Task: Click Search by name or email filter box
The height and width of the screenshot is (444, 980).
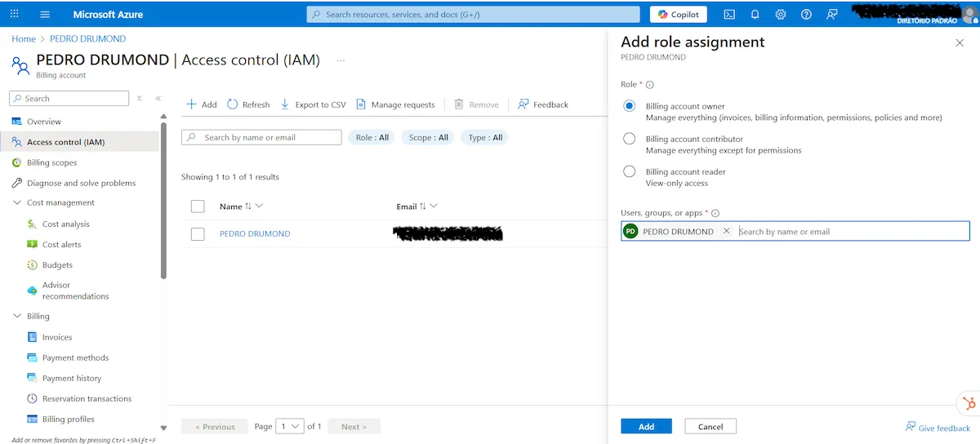Action: pyautogui.click(x=261, y=137)
